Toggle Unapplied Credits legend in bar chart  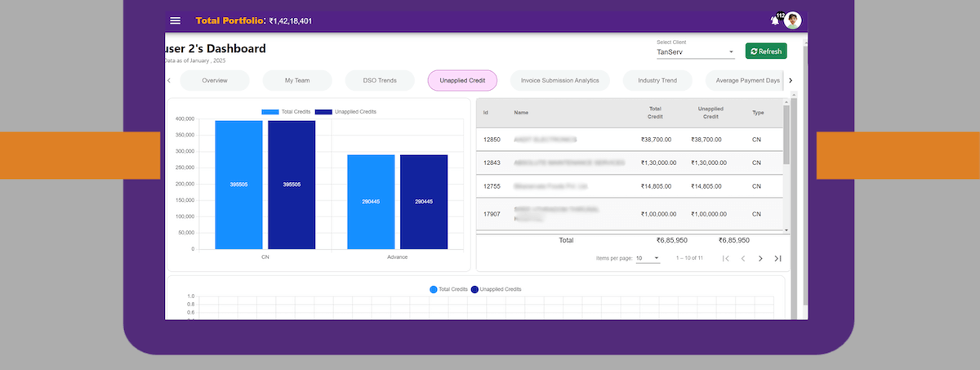(345, 111)
